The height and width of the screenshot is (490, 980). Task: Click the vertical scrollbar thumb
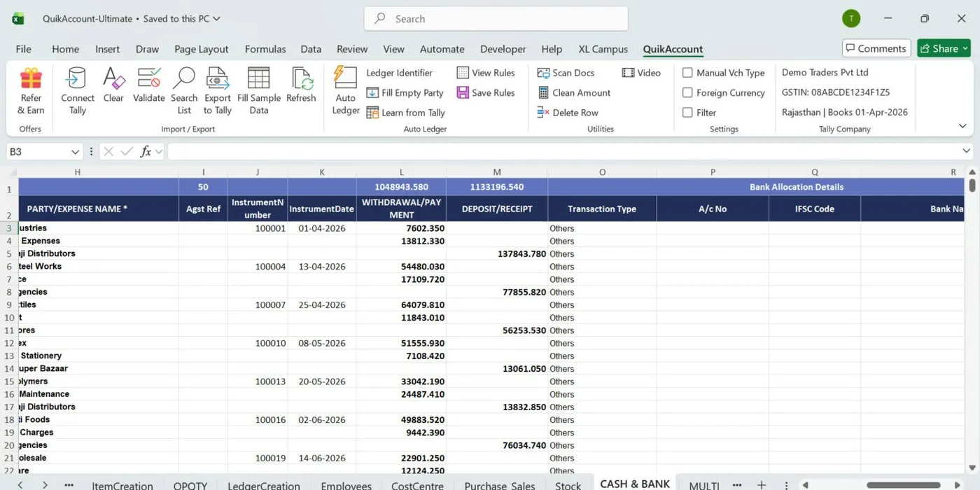(972, 185)
